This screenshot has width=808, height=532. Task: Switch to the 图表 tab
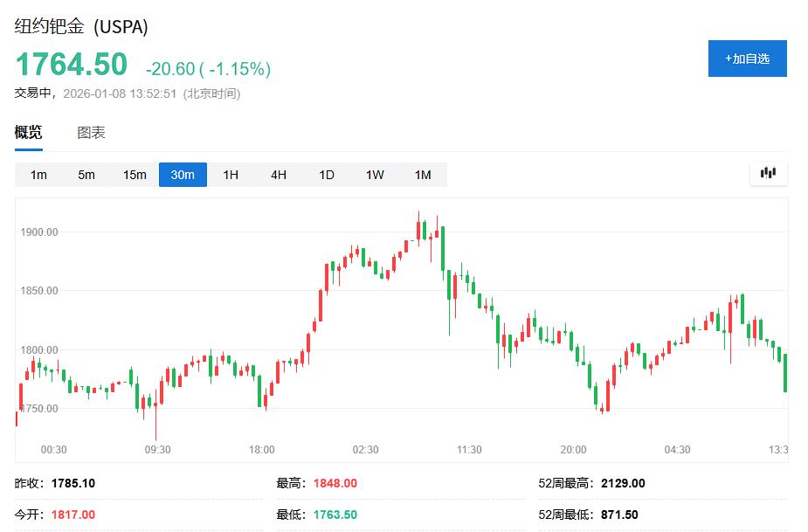[x=91, y=132]
